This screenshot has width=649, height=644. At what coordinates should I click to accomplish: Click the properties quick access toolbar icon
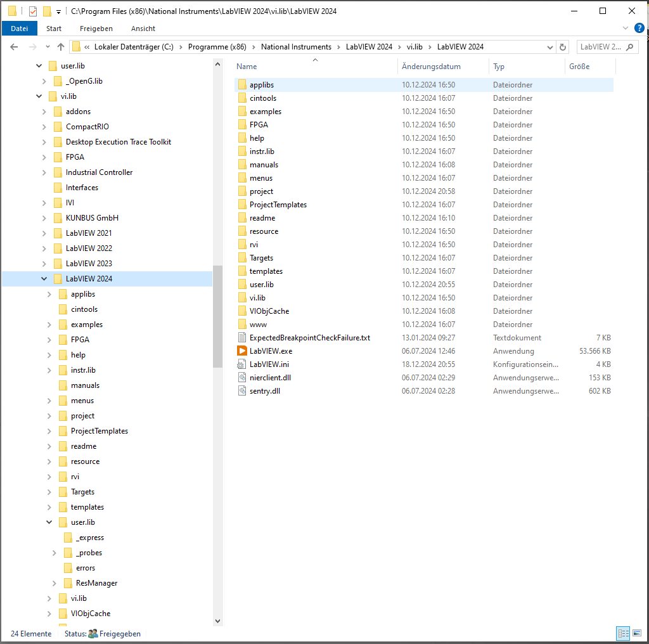point(33,11)
